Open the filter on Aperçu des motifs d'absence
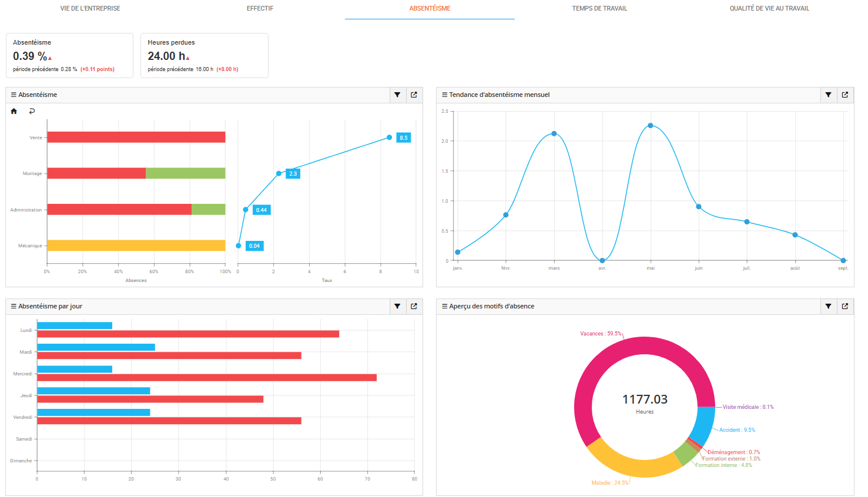This screenshot has height=497, width=868. pos(828,306)
